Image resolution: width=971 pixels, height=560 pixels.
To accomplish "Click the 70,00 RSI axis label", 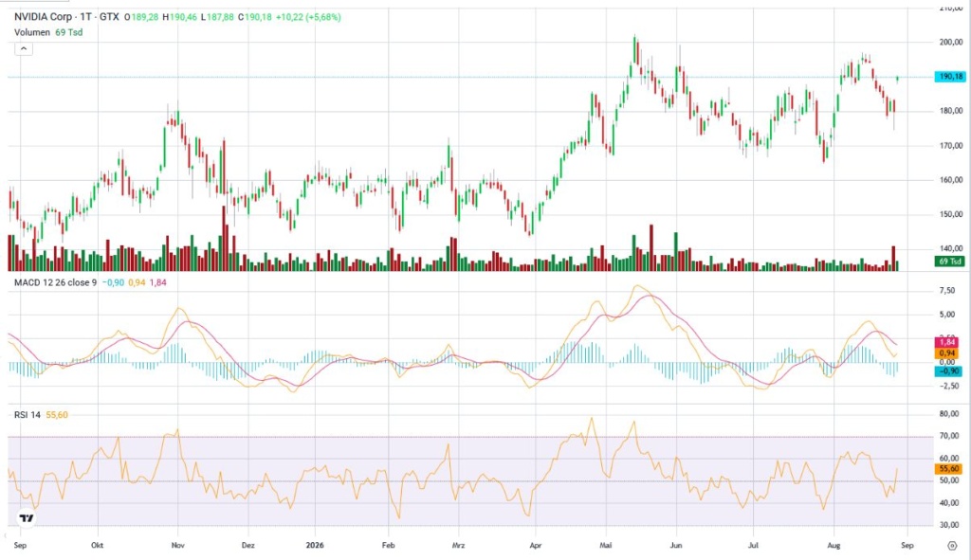I will point(949,436).
